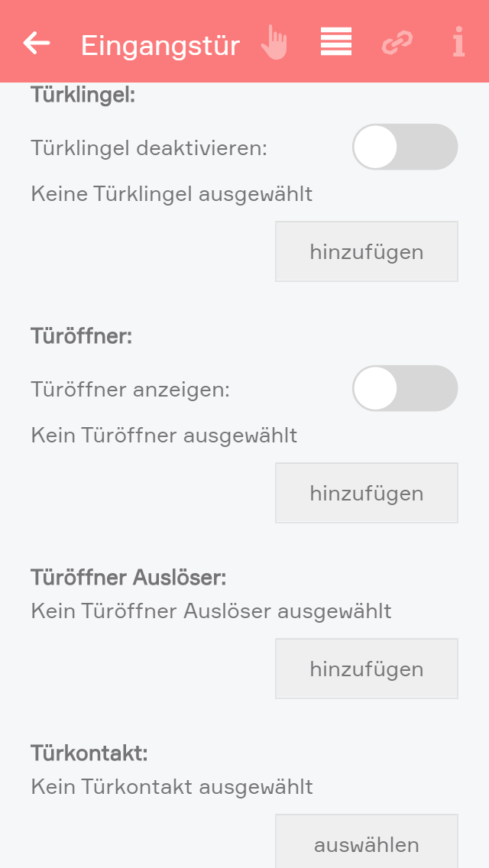The image size is (489, 868).
Task: Click the chain link icon
Action: pos(397,43)
